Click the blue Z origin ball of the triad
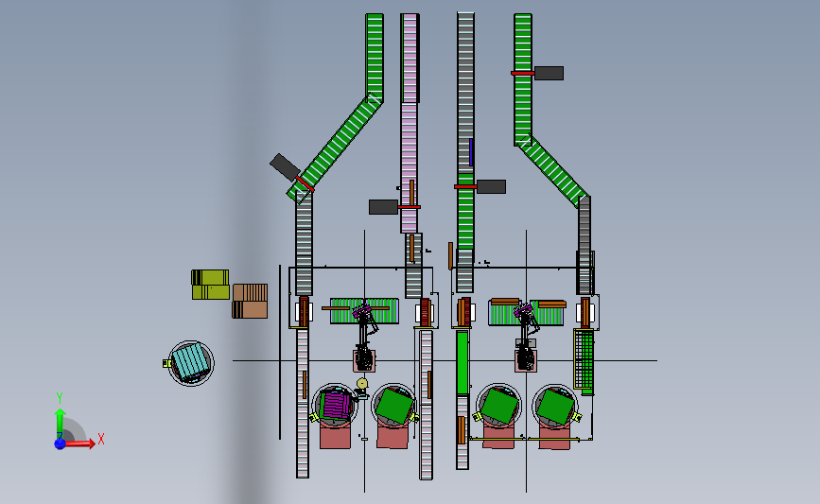This screenshot has width=820, height=504. [x=60, y=443]
